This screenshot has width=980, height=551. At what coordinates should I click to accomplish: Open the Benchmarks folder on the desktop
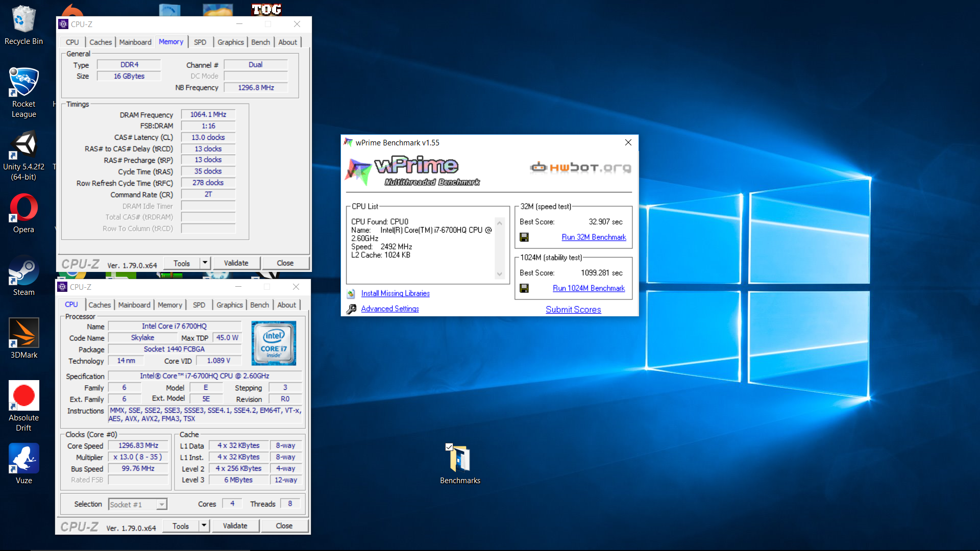point(460,464)
